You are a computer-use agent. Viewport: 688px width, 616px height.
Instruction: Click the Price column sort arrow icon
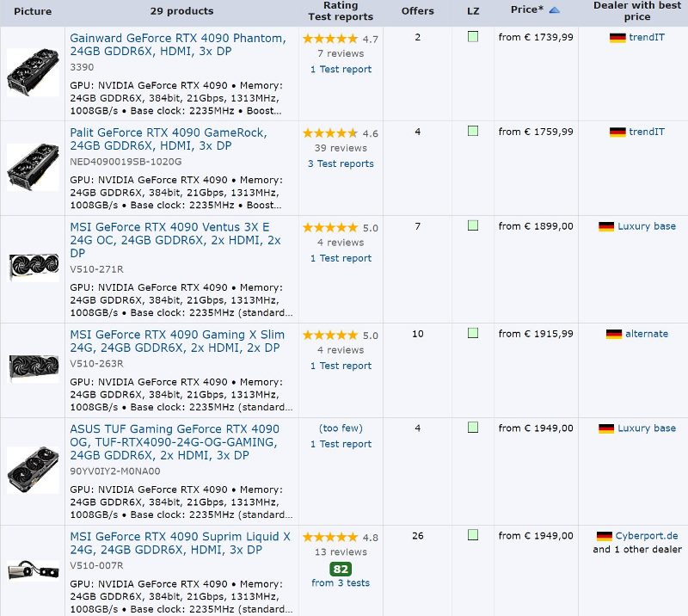point(555,9)
